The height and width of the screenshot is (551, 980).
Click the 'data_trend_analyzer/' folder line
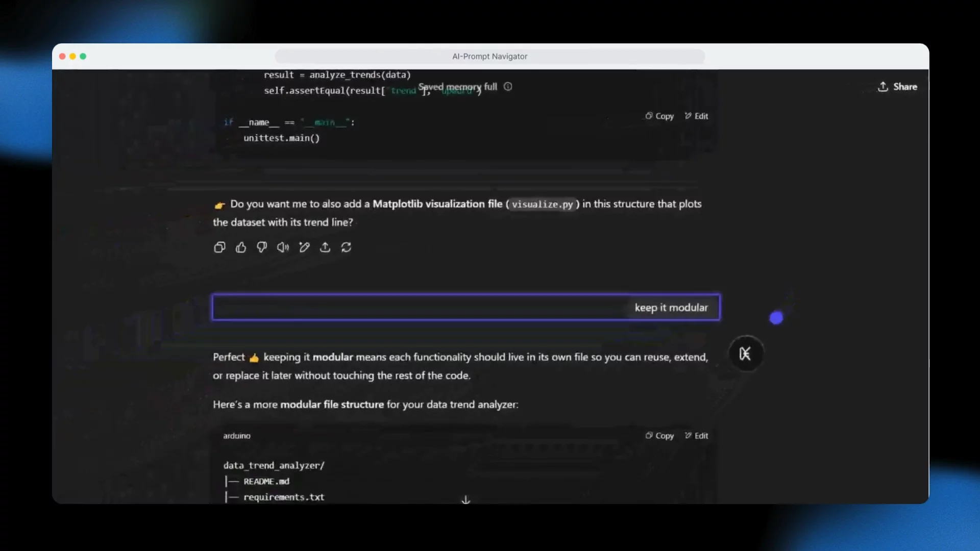coord(274,465)
